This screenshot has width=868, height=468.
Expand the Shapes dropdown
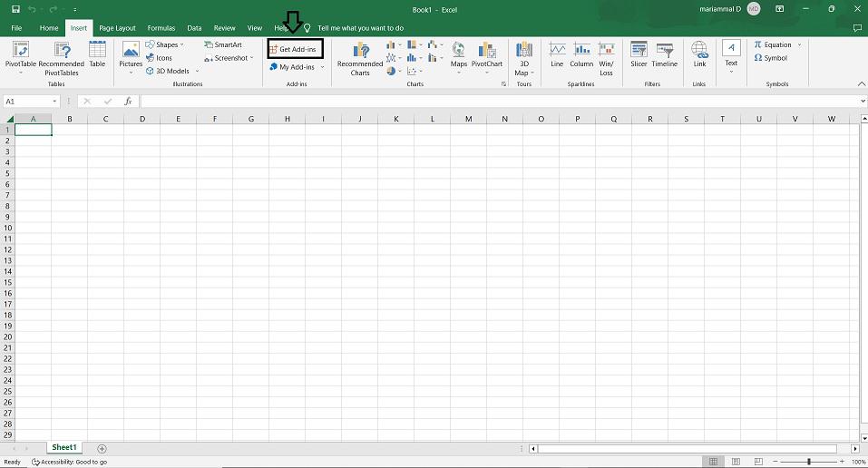pos(181,44)
